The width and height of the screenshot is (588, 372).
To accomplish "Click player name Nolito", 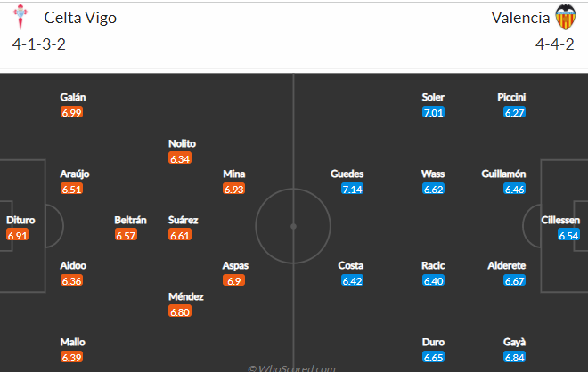I will coord(182,143).
